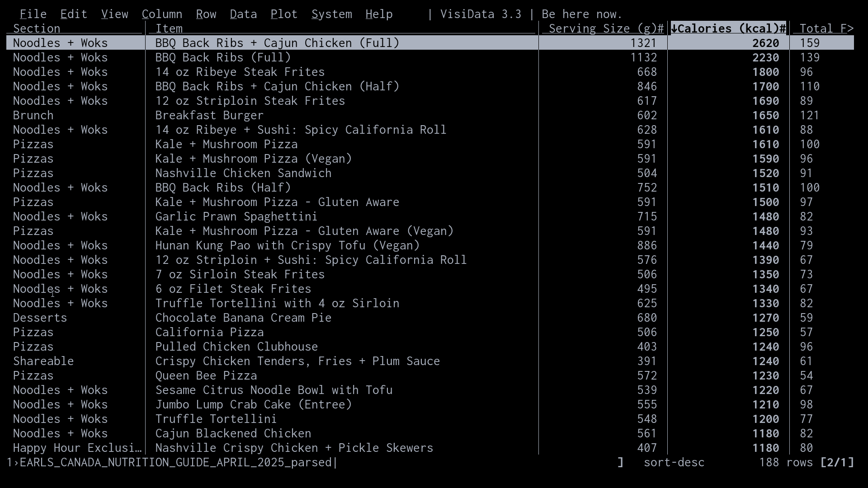Screen dimensions: 868x488
Task: Open the Edit menu
Action: pyautogui.click(x=74, y=14)
